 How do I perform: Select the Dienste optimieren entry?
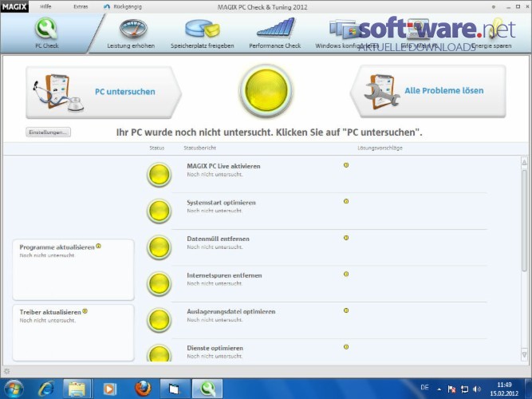pyautogui.click(x=215, y=348)
